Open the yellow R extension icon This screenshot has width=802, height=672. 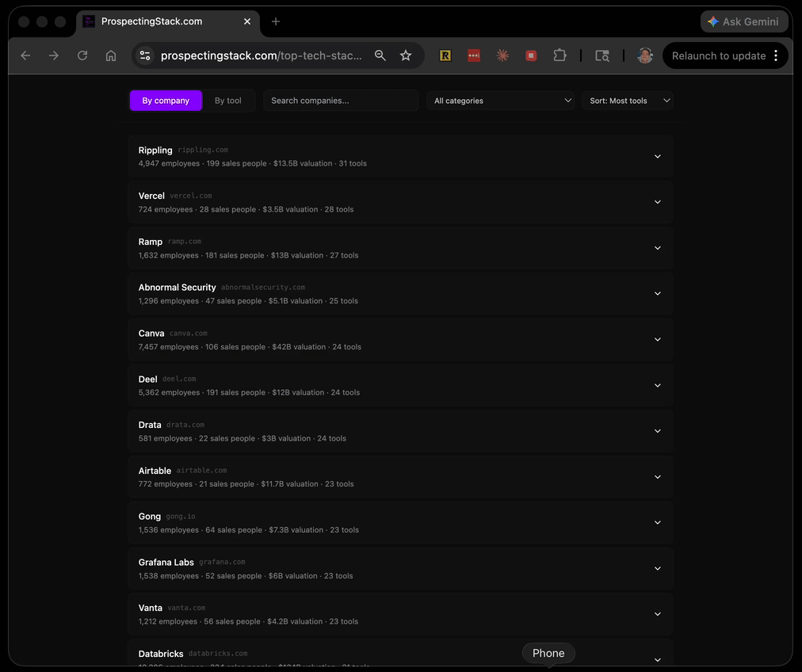tap(445, 55)
